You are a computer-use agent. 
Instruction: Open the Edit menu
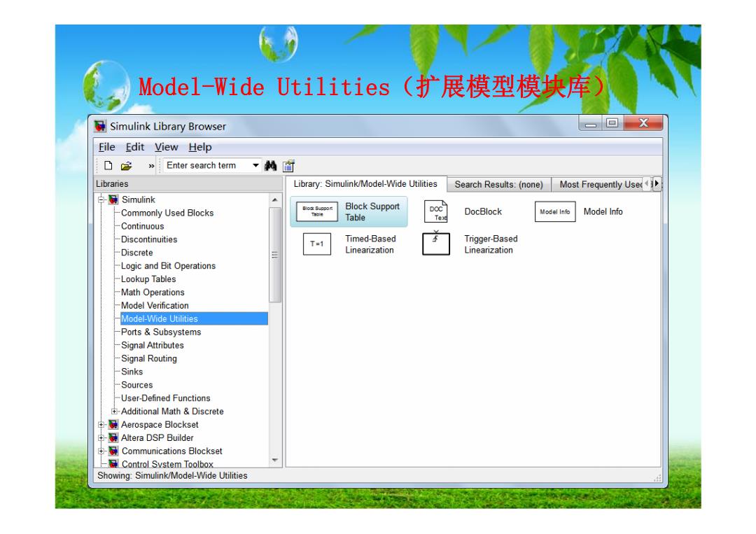click(135, 147)
